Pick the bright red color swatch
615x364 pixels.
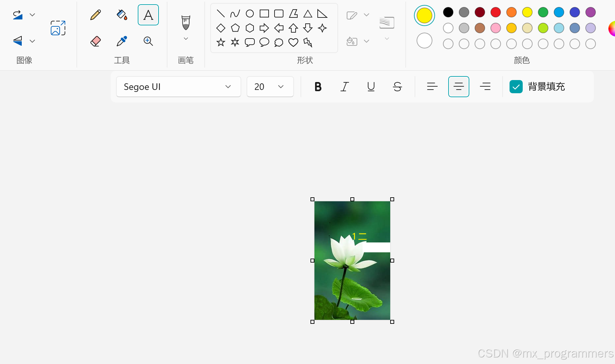(x=496, y=12)
